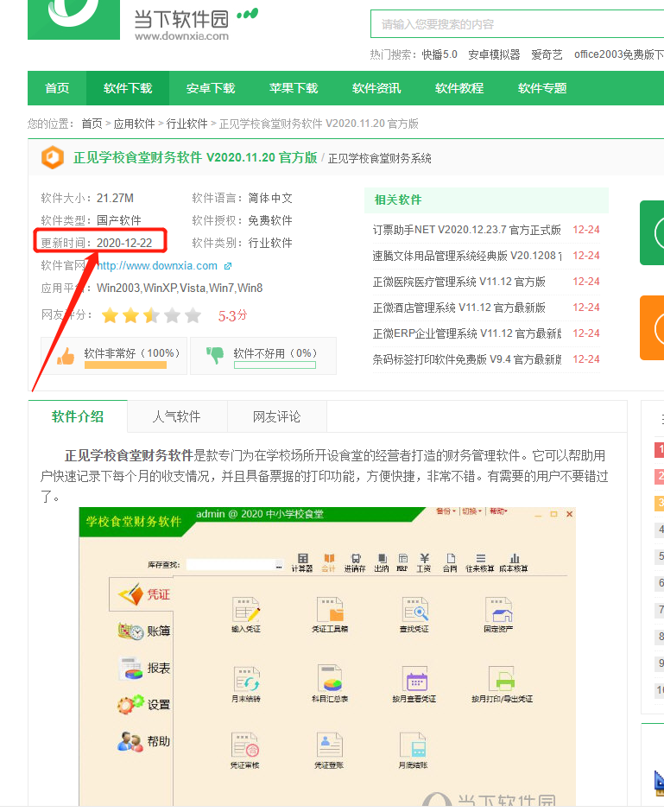Open 正微ERP企业管理系统 related link
The height and width of the screenshot is (812, 664).
click(467, 333)
